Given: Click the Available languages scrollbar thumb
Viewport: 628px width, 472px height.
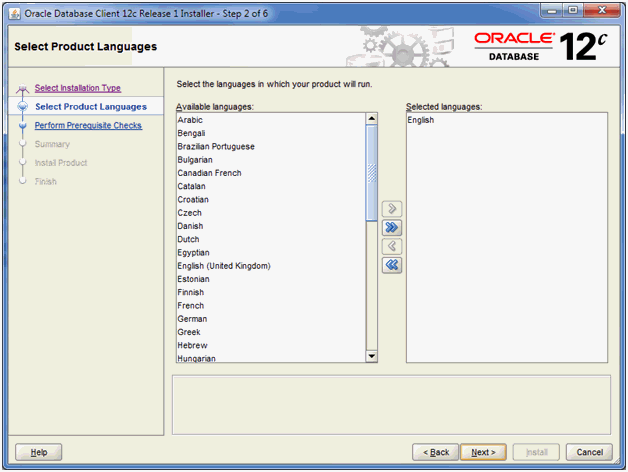Looking at the screenshot, I should (x=372, y=173).
